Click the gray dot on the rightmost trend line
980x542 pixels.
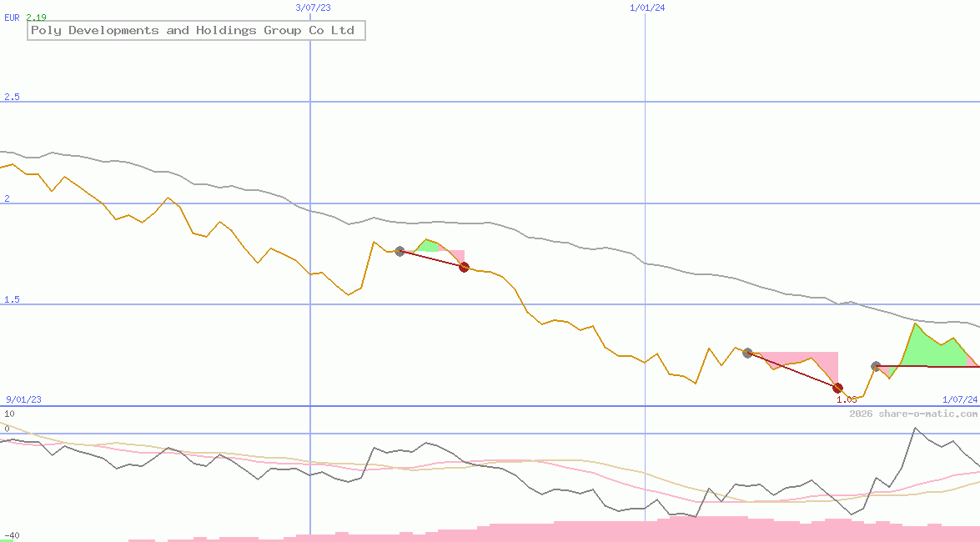[x=876, y=365]
